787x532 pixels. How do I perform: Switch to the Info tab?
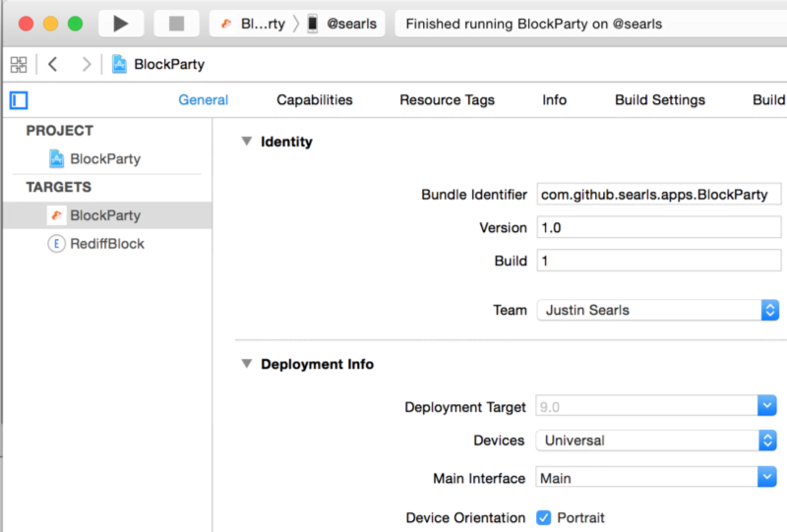point(554,100)
